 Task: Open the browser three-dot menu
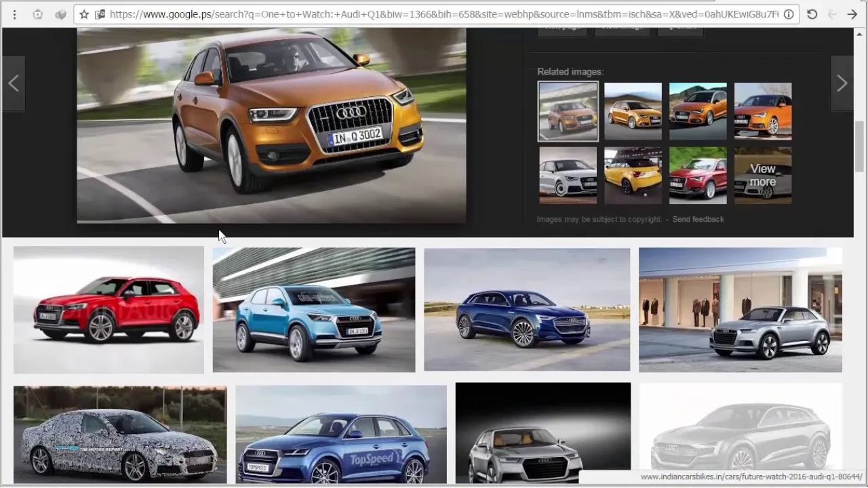[x=14, y=14]
